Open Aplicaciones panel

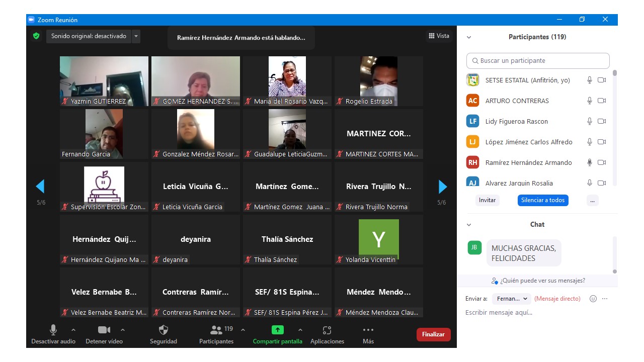[x=327, y=334]
